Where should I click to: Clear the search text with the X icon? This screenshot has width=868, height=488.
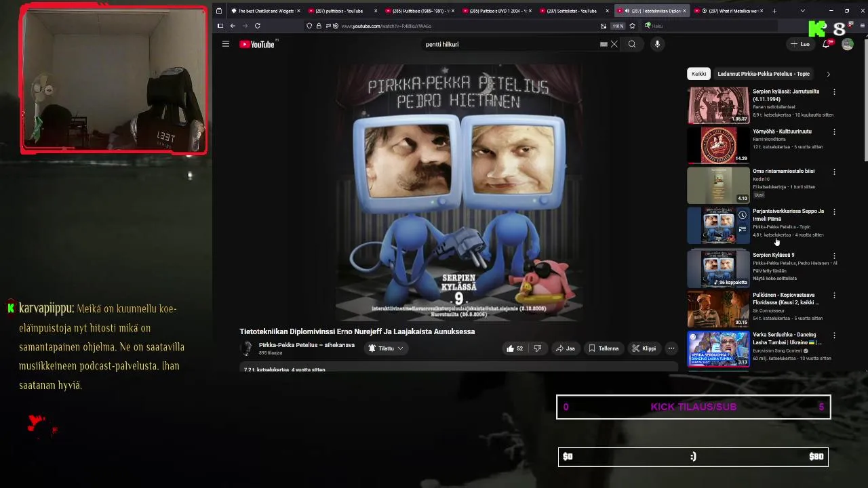[x=614, y=44]
